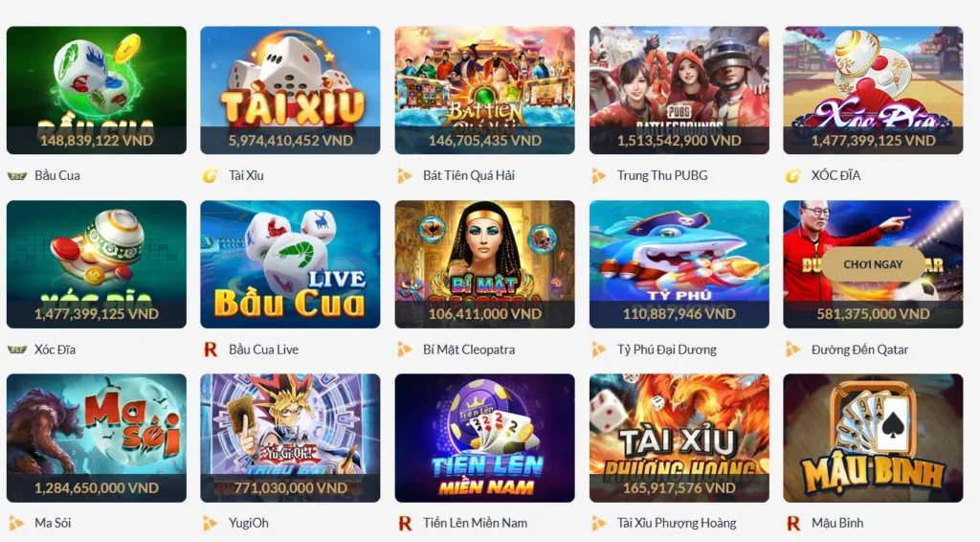Open the Mậu Binh card game thumbnail

873,438
